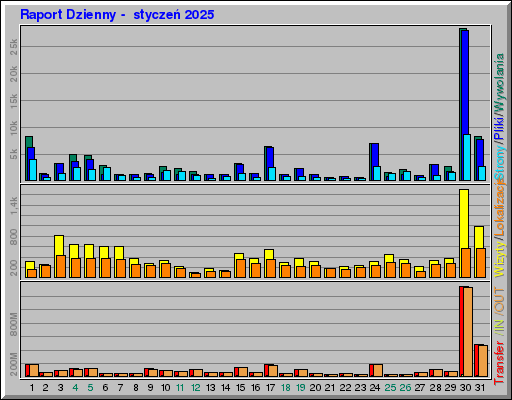Image resolution: width=512 pixels, height=400 pixels.
Task: Click day label "9" on the x-axis
Action: pos(150,388)
